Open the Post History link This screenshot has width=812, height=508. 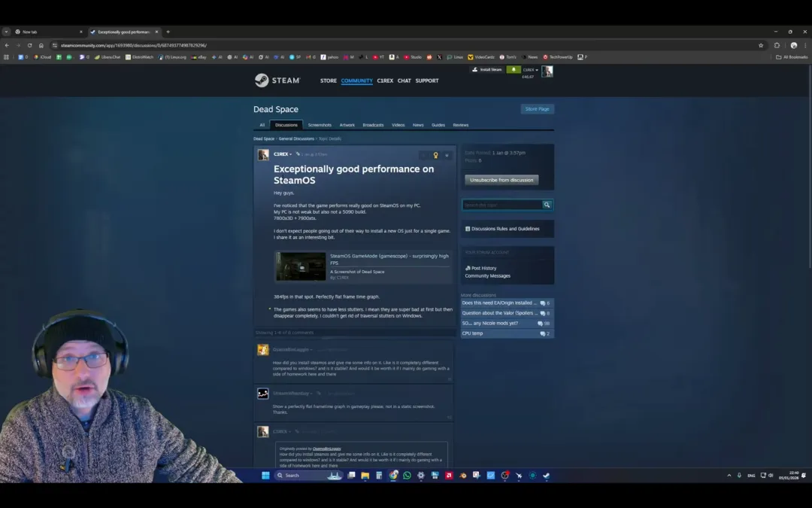[x=483, y=268]
